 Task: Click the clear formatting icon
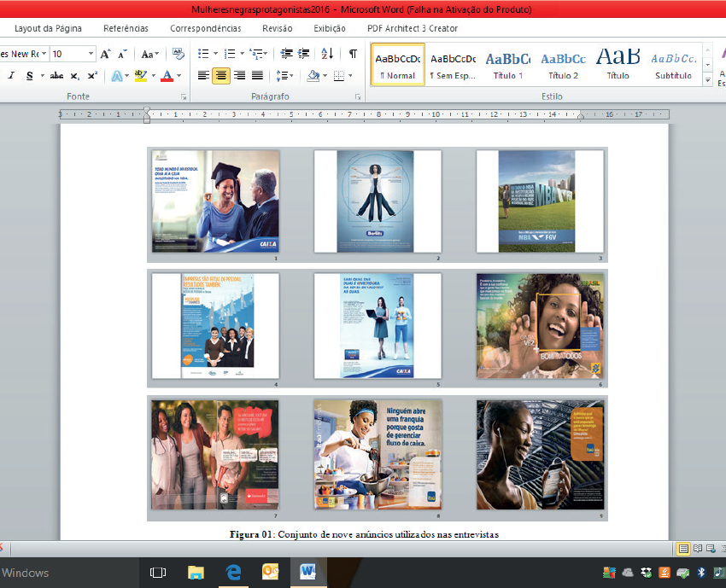(x=178, y=54)
